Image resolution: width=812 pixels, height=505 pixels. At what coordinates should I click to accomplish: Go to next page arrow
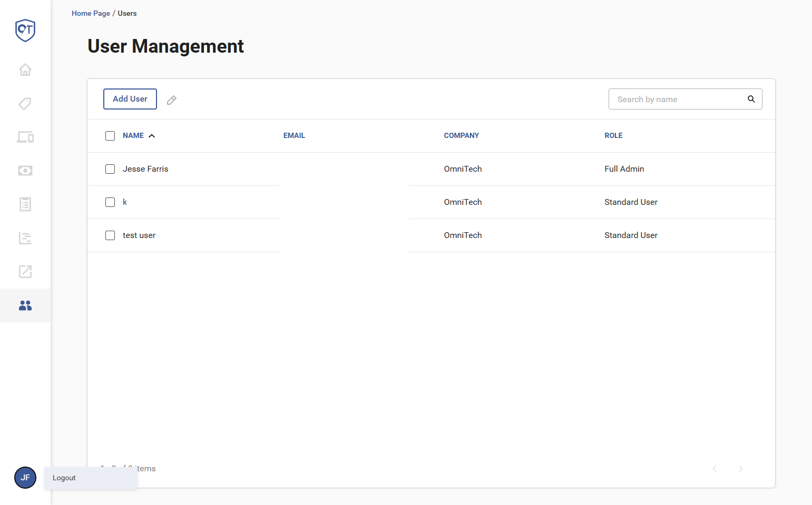tap(741, 469)
